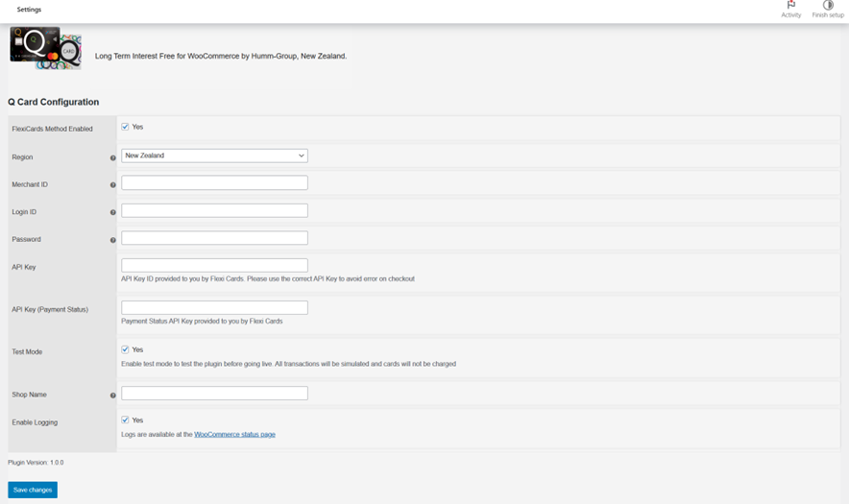Click the Settings title at top
This screenshot has width=849, height=504.
pyautogui.click(x=29, y=10)
